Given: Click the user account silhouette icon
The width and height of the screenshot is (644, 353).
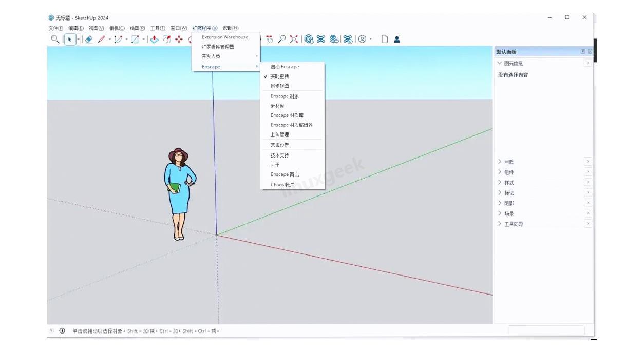Looking at the screenshot, I should coord(397,39).
